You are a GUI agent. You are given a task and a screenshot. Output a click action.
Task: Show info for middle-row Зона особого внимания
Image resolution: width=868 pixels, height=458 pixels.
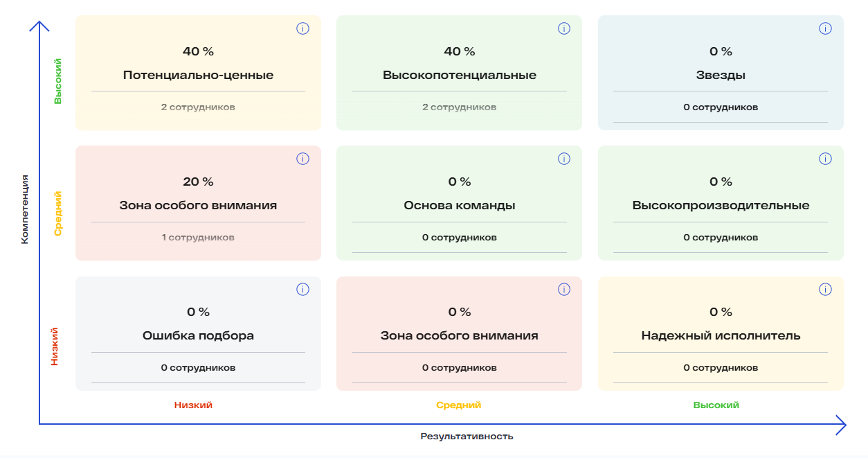tap(302, 159)
